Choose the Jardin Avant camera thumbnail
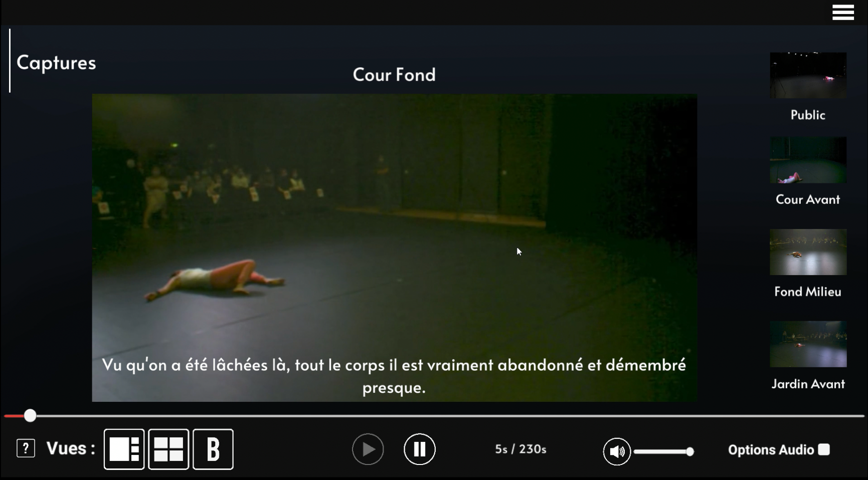 tap(808, 344)
